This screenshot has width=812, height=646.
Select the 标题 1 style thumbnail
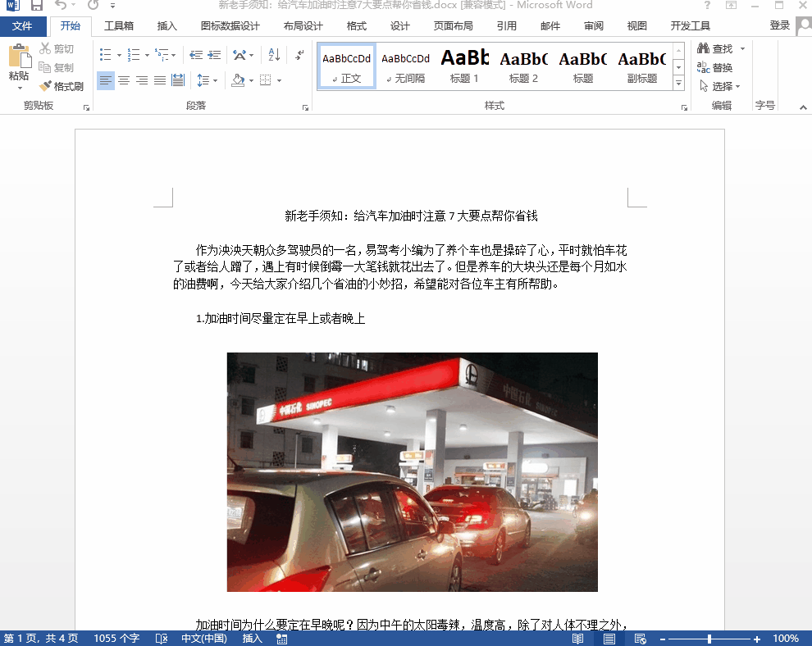[x=463, y=66]
